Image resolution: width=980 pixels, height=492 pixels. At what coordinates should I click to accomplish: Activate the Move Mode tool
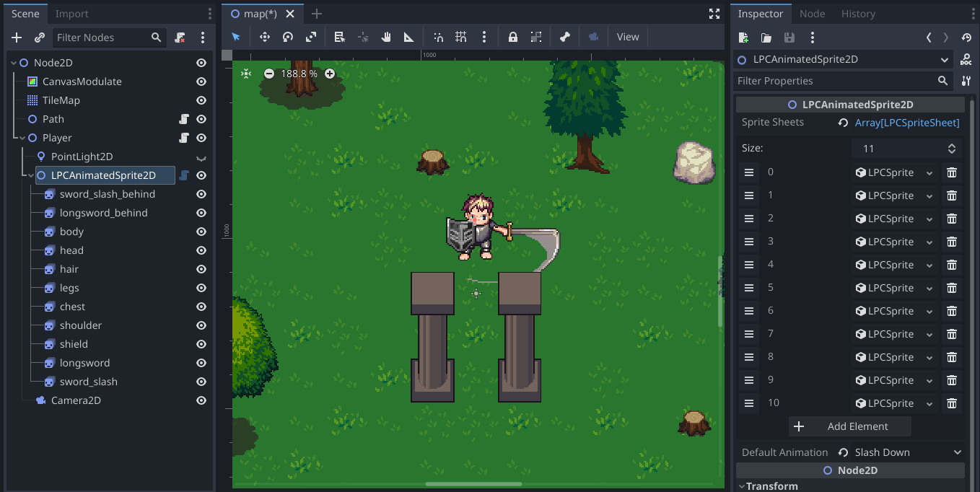(x=264, y=37)
